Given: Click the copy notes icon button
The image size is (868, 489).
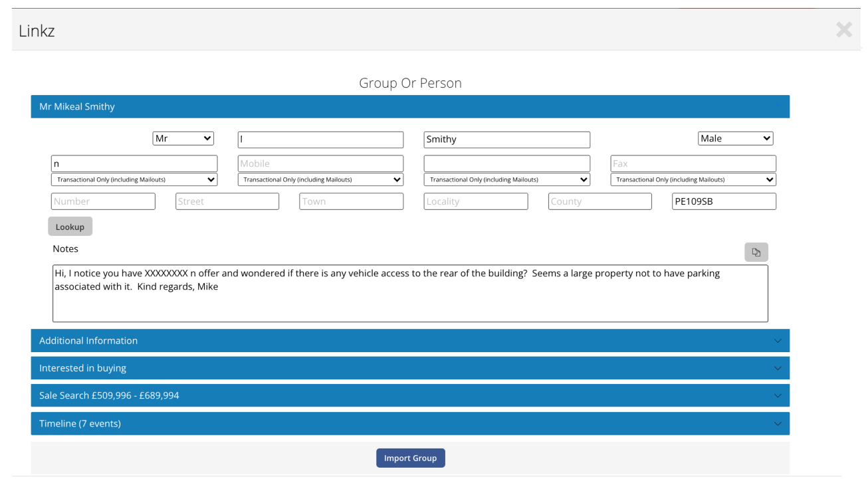Looking at the screenshot, I should (x=756, y=252).
